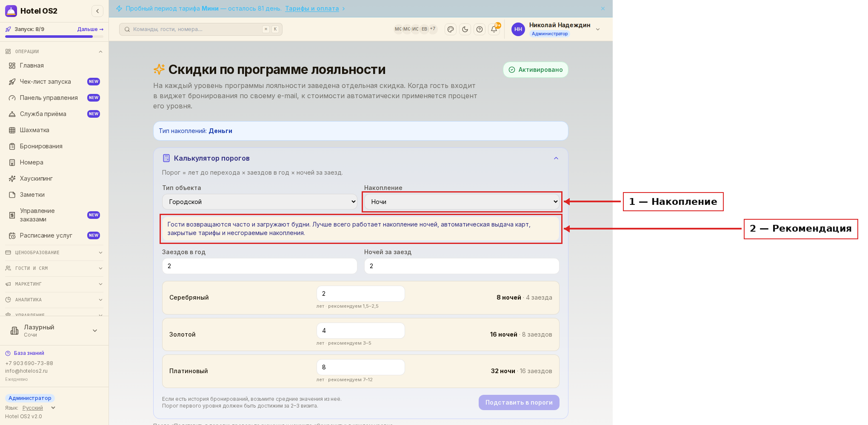
Task: Open the Лазурный property switcher
Action: (x=54, y=331)
